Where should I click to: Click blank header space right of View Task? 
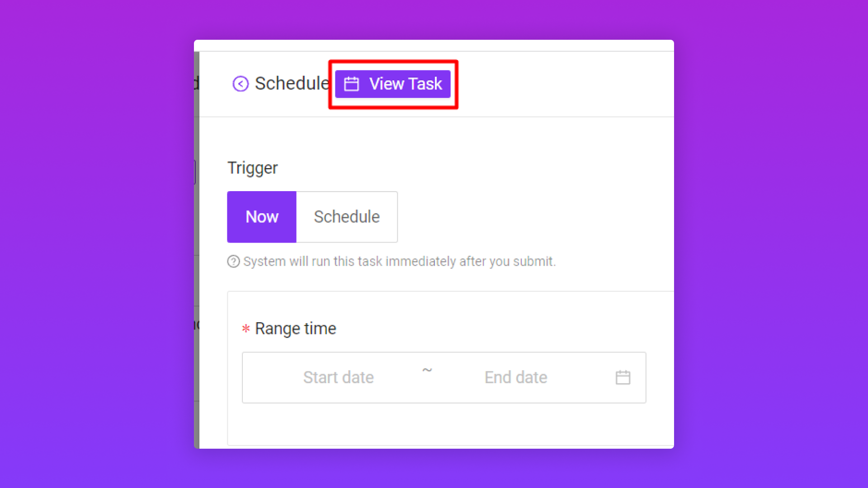click(565, 84)
